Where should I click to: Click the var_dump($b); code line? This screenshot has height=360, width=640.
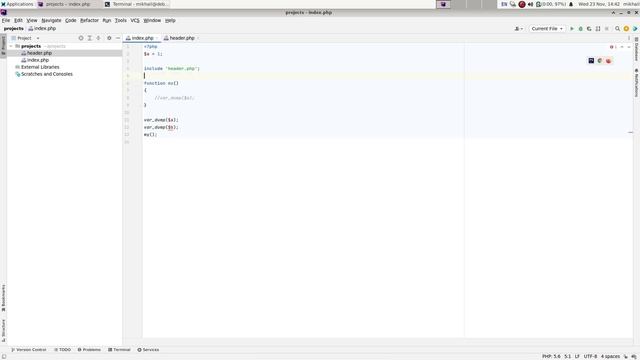click(x=161, y=127)
